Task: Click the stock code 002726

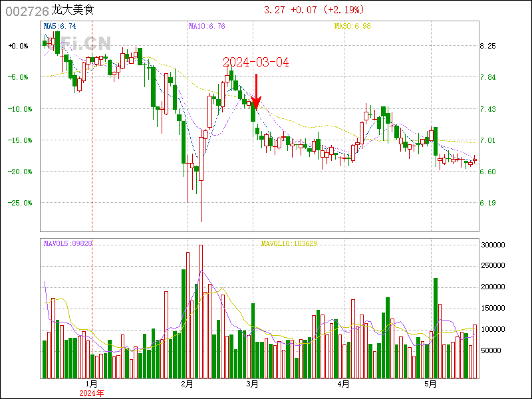Action: coord(26,11)
